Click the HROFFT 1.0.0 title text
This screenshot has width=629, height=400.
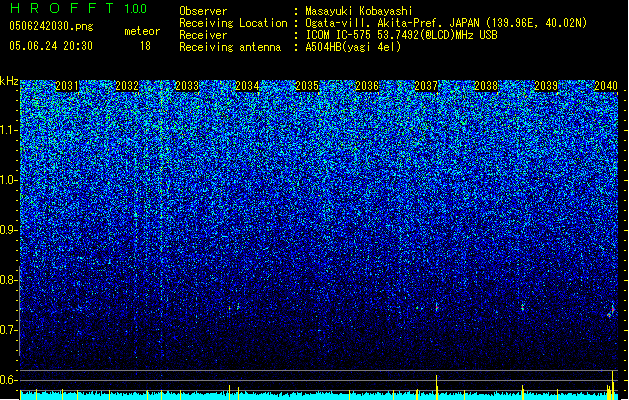[x=78, y=8]
